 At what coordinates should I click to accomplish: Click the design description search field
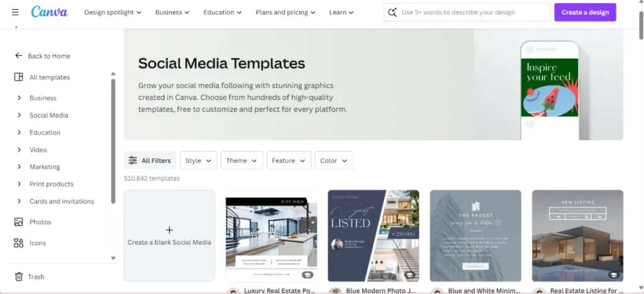point(467,13)
